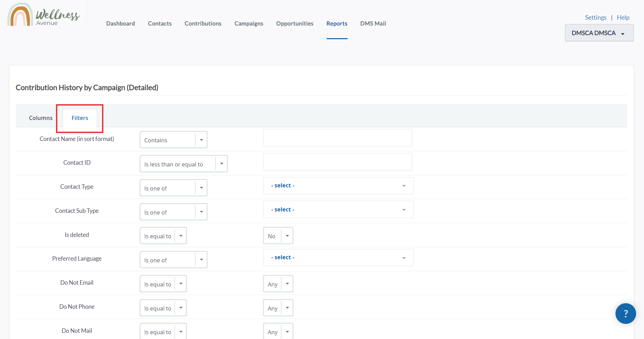Click the 'Contact Sub Type' filter label
This screenshot has height=339, width=644.
click(77, 211)
